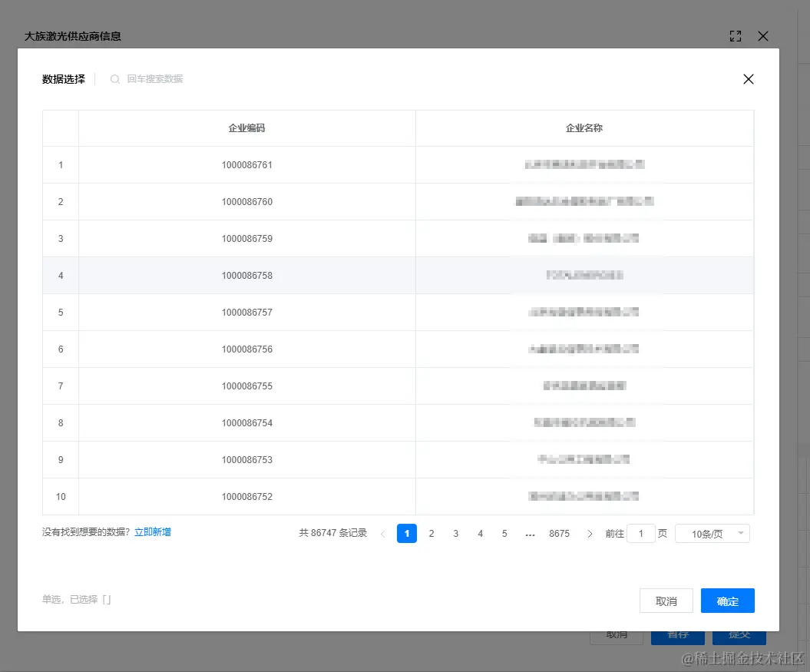
Task: Click the fullscreen expand icon in dialog header
Action: [x=735, y=36]
